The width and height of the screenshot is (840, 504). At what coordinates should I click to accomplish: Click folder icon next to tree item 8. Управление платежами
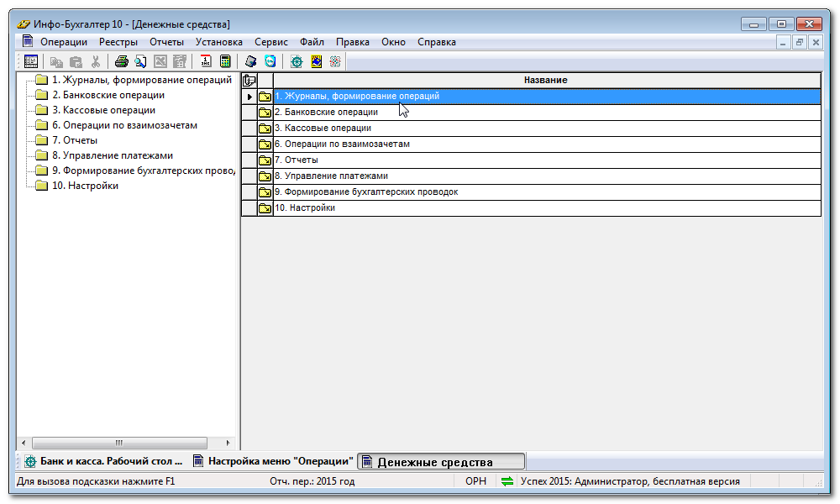[x=41, y=155]
